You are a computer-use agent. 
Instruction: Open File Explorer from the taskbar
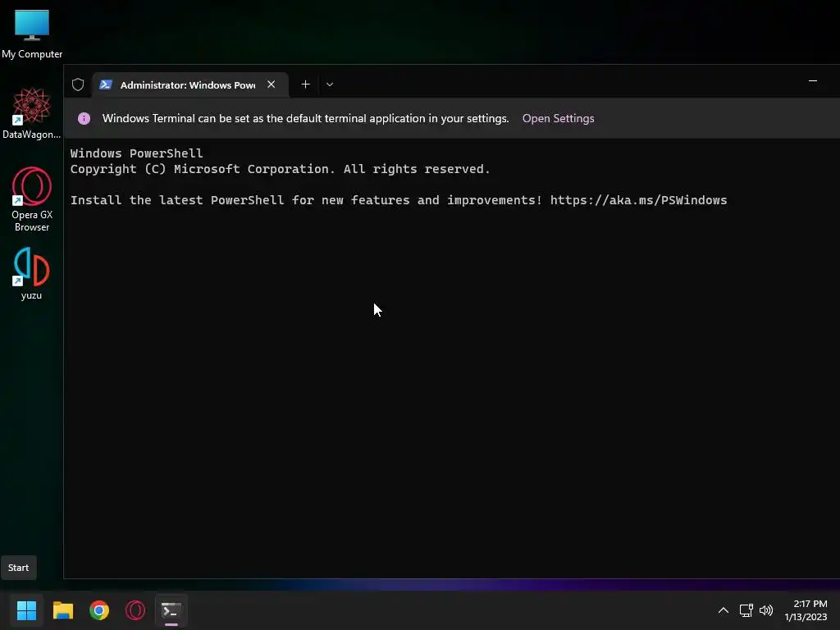[x=62, y=610]
